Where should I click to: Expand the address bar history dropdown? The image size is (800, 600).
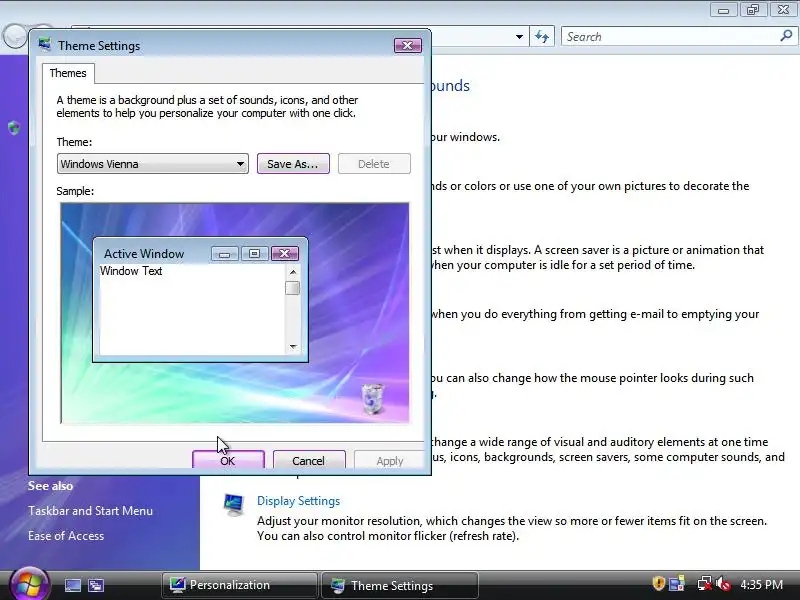519,37
